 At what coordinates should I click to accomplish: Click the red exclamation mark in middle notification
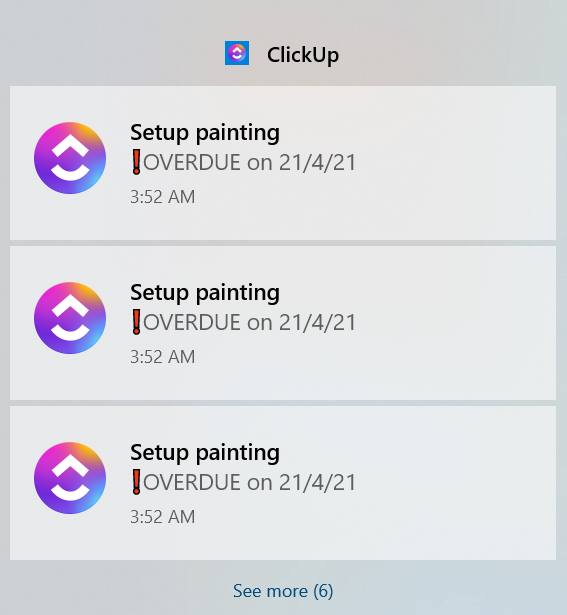click(x=136, y=322)
